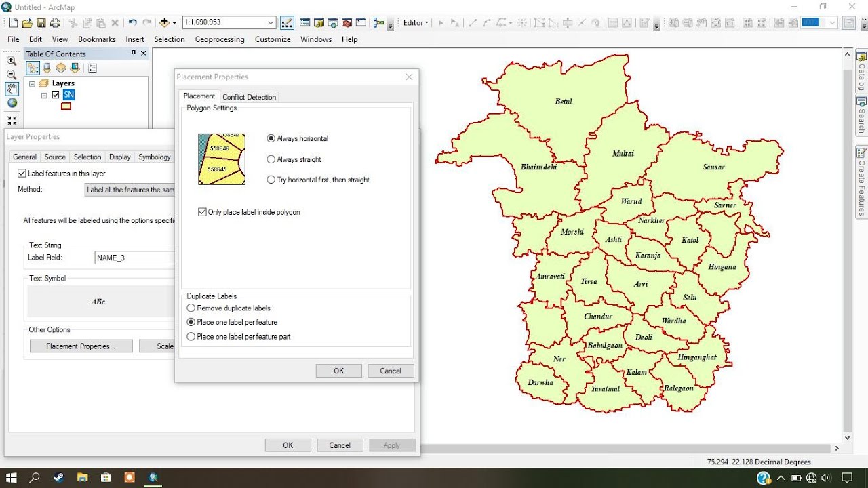The width and height of the screenshot is (868, 488).
Task: Click the Placement Properties... button
Action: (81, 346)
